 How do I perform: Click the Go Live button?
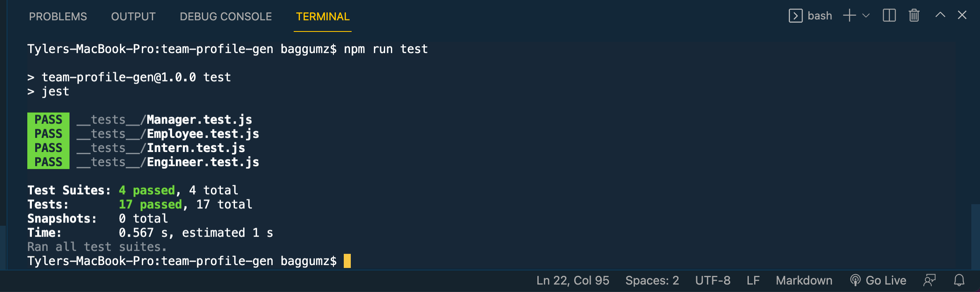click(878, 280)
